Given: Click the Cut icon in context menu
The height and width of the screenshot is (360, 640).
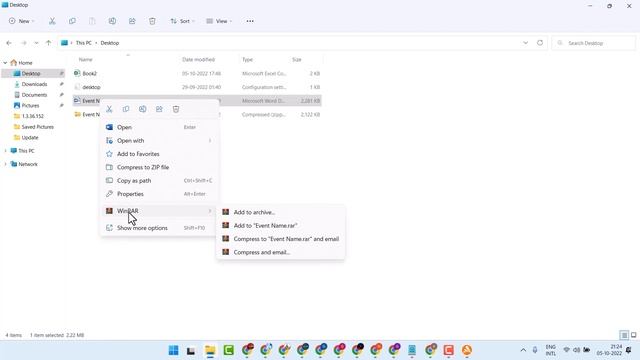Looking at the screenshot, I should (109, 109).
